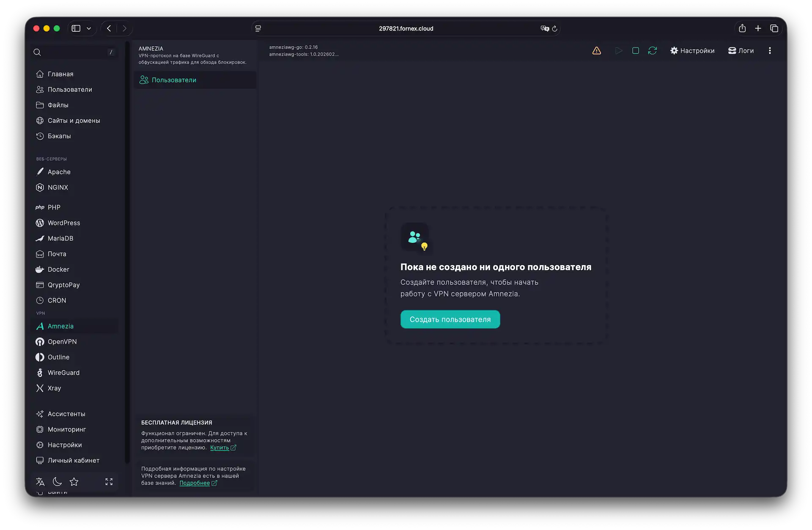Open the WordPress section
The width and height of the screenshot is (812, 530).
pos(63,222)
